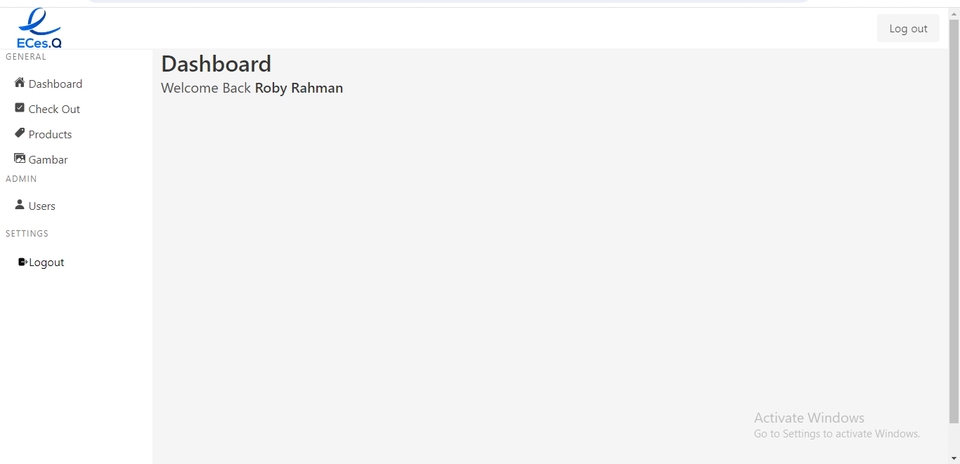This screenshot has width=960, height=464.
Task: Click the Log out button at top right
Action: [908, 28]
